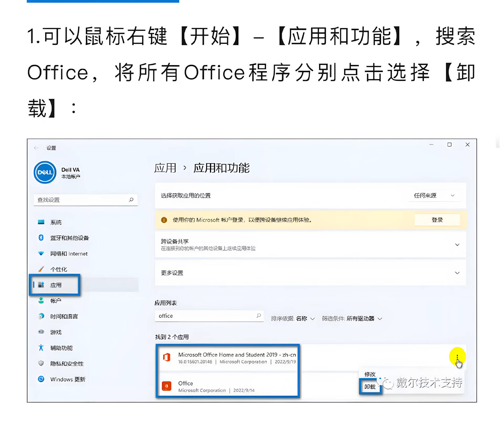Image resolution: width=504 pixels, height=425 pixels.
Task: Maximize the Settings window
Action: coord(449,145)
